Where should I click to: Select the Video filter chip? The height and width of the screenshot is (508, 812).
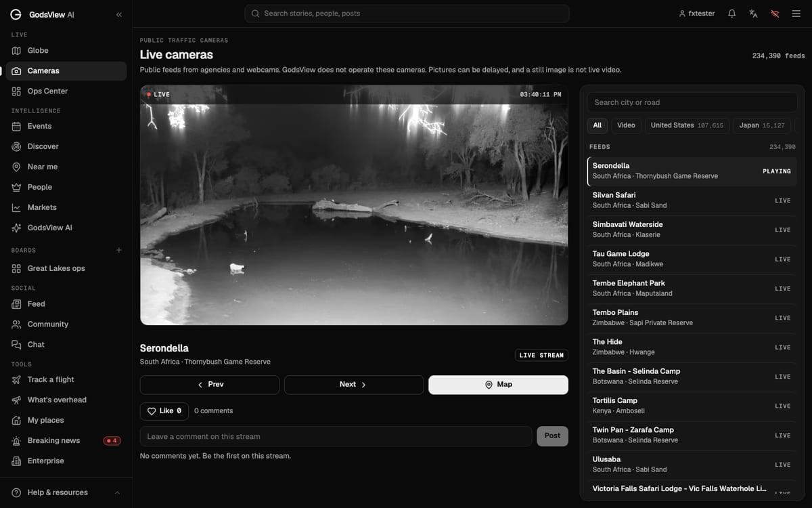(x=626, y=125)
